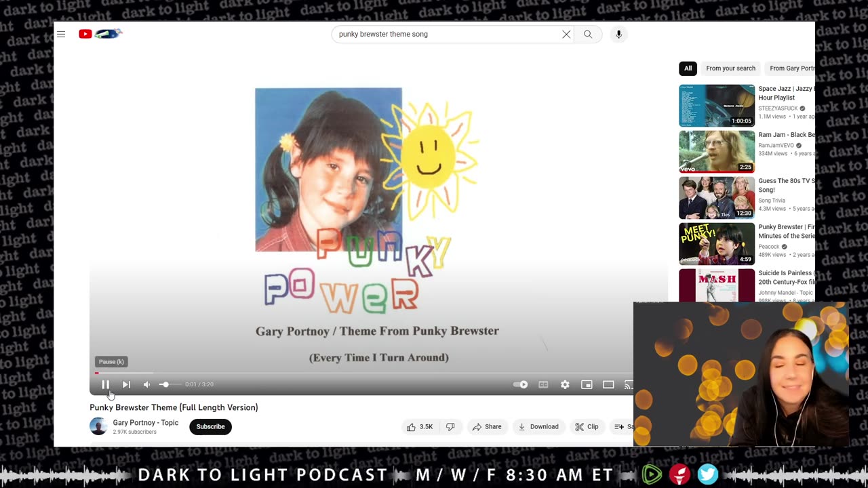The image size is (868, 488).
Task: Click RamJamVEVO channel name
Action: coord(776,146)
